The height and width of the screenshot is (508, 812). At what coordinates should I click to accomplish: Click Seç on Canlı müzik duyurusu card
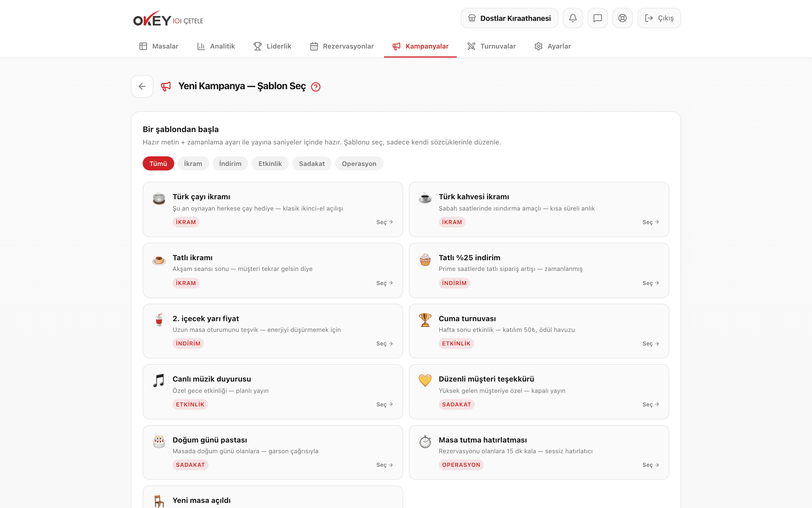click(385, 404)
